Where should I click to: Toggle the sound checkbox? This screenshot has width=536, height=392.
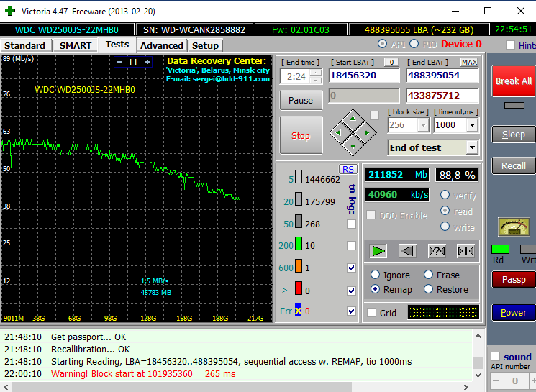pos(495,357)
